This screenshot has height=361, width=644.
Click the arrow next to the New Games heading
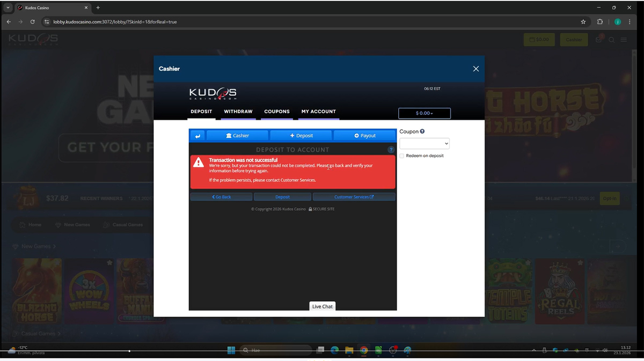point(54,246)
